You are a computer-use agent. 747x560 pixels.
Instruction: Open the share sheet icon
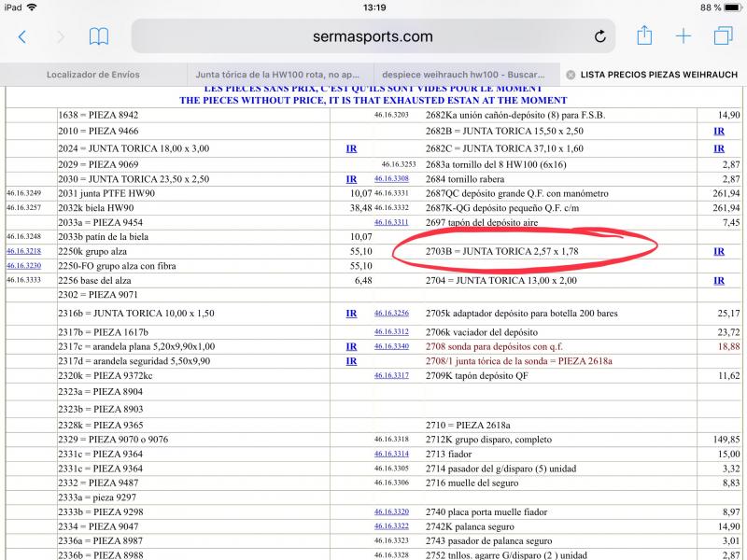coord(644,35)
